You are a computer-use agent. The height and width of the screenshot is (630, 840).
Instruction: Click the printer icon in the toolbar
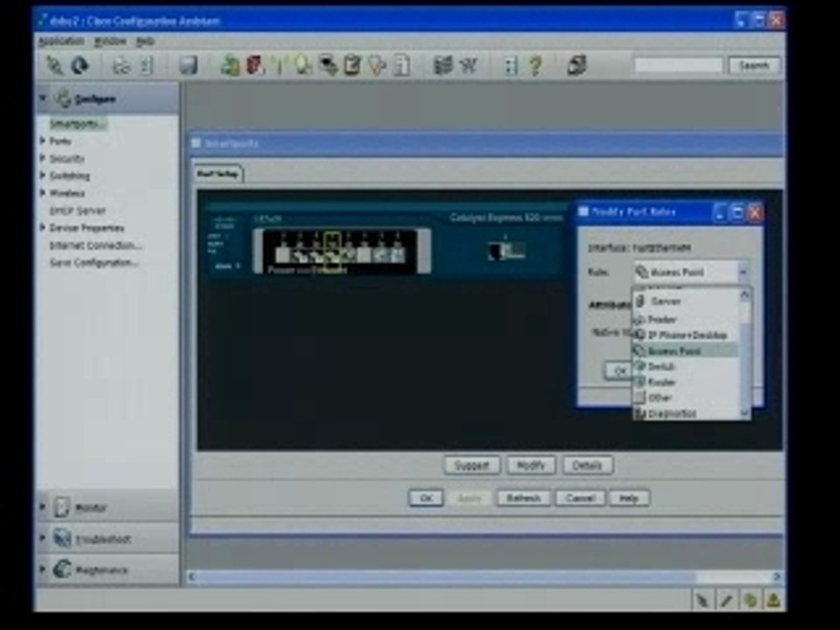tap(122, 66)
